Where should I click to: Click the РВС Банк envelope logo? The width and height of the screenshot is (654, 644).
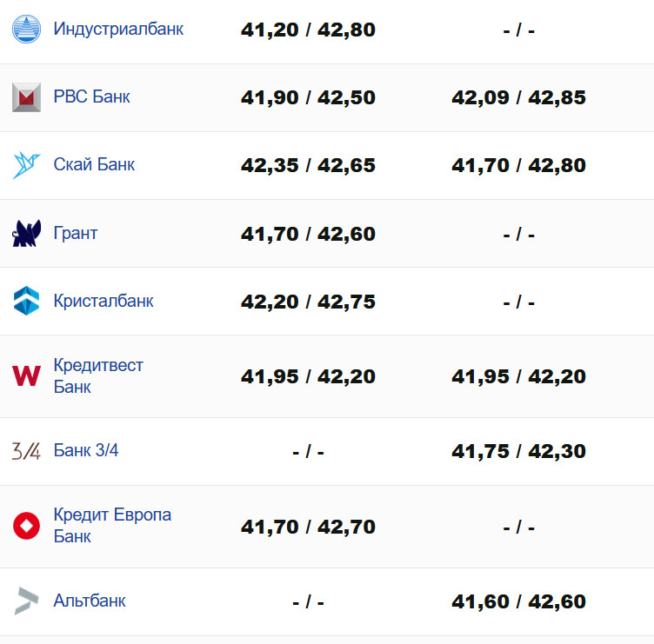26,97
